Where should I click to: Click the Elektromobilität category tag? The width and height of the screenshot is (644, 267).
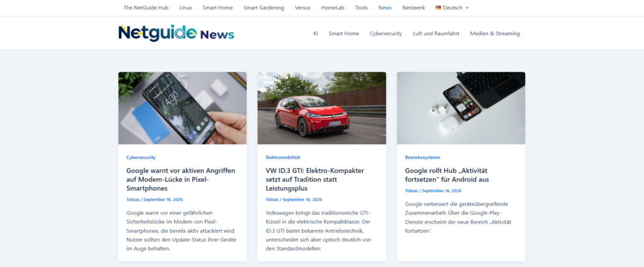283,157
